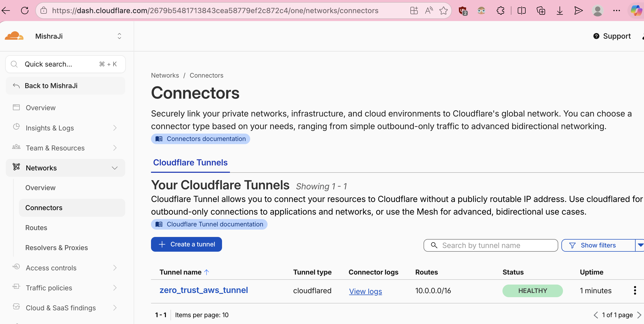Viewport: 644px width, 324px height.
Task: Open Overview under Networks
Action: 40,188
